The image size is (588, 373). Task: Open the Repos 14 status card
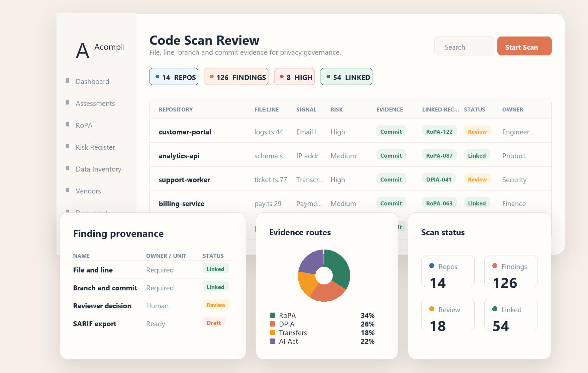tap(448, 271)
